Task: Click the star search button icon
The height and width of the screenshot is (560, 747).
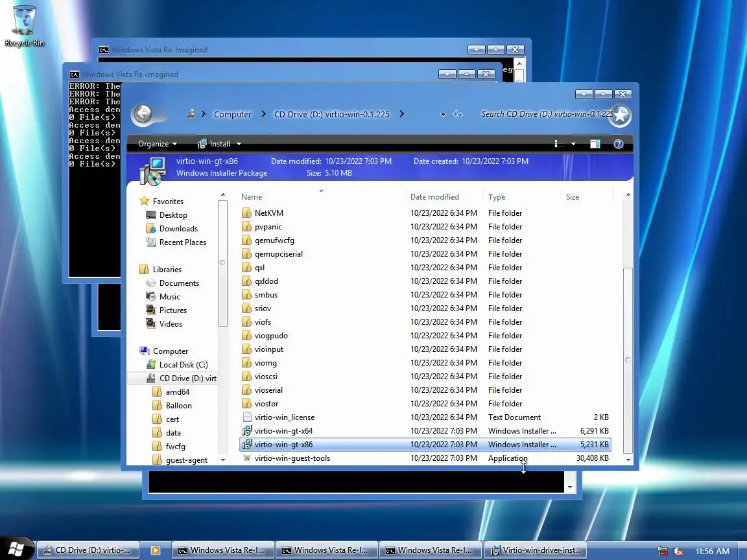Action: click(620, 115)
